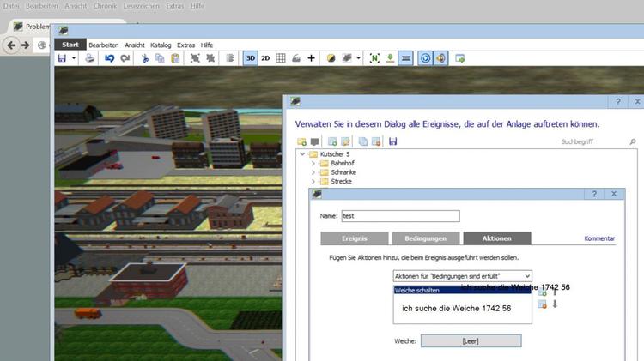This screenshot has width=644, height=361.
Task: Click the Undo arrow icon
Action: (x=109, y=58)
